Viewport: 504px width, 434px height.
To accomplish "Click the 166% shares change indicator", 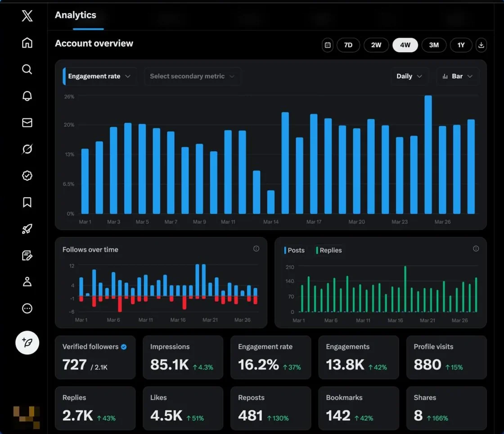I will click(437, 418).
